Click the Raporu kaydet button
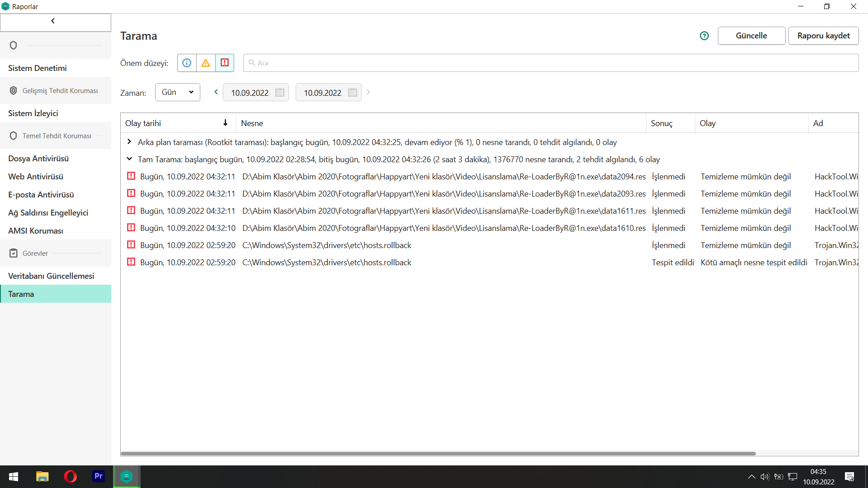 pos(823,36)
